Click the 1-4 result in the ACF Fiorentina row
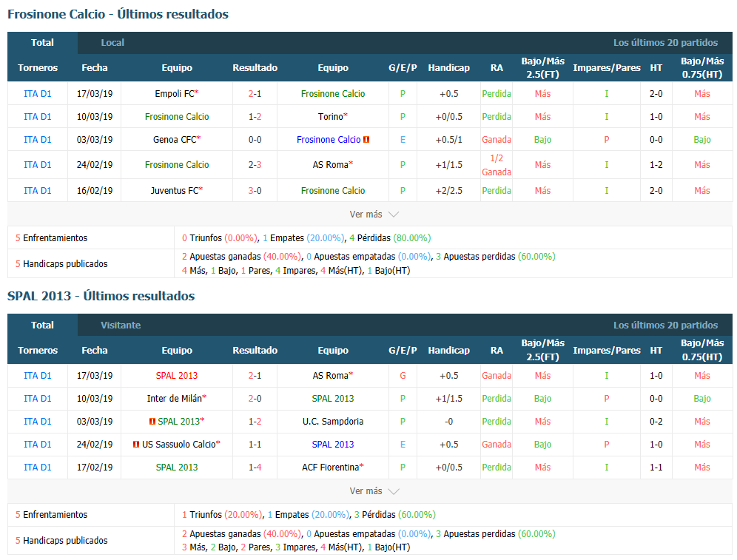Viewport: 737px width, 560px height. coord(255,468)
